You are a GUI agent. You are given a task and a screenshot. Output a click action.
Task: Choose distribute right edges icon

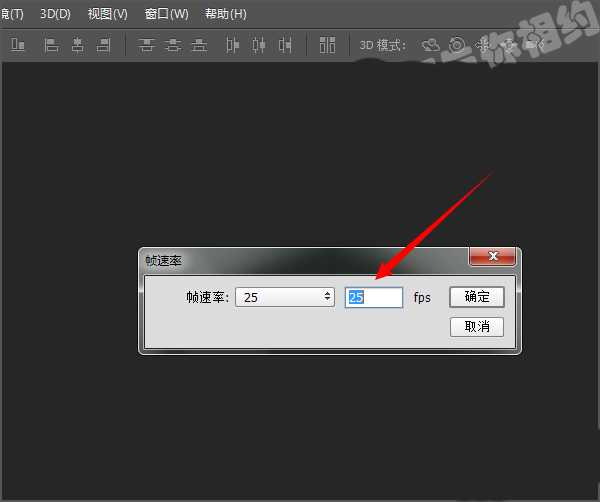[x=285, y=45]
